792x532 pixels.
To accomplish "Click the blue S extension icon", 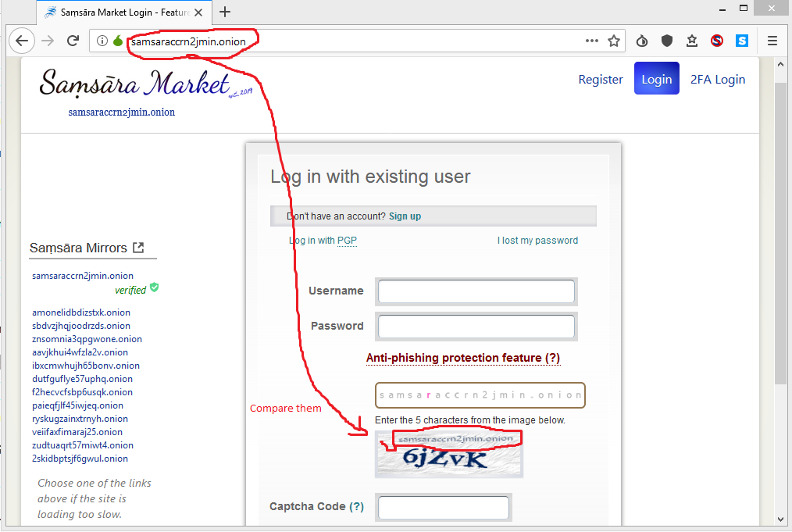I will (742, 41).
